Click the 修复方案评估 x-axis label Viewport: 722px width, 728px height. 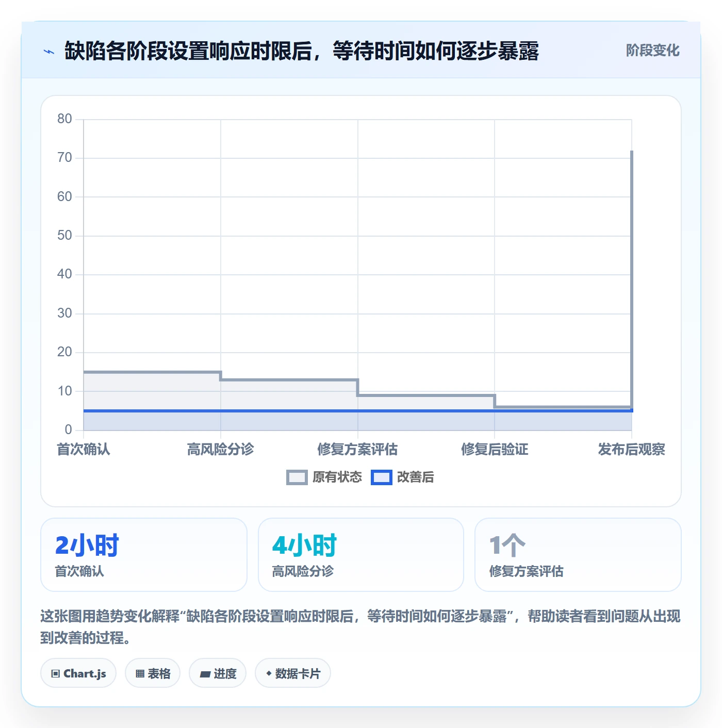(357, 449)
